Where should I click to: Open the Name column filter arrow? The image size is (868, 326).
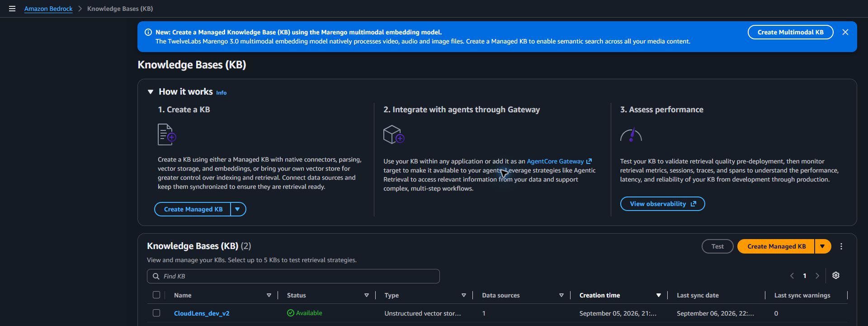pyautogui.click(x=269, y=295)
